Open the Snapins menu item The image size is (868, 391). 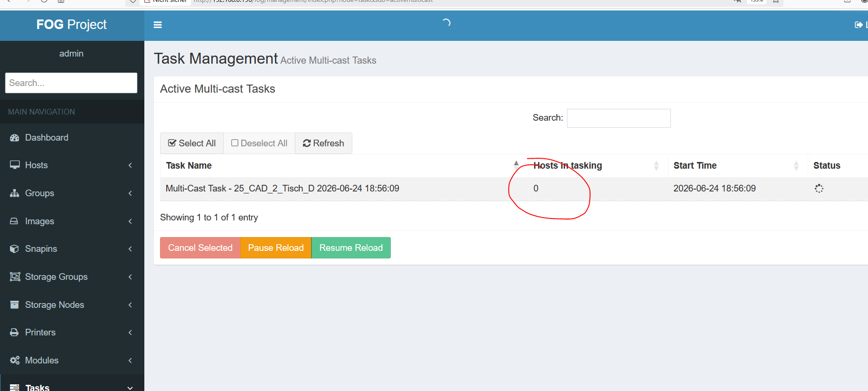(x=72, y=249)
